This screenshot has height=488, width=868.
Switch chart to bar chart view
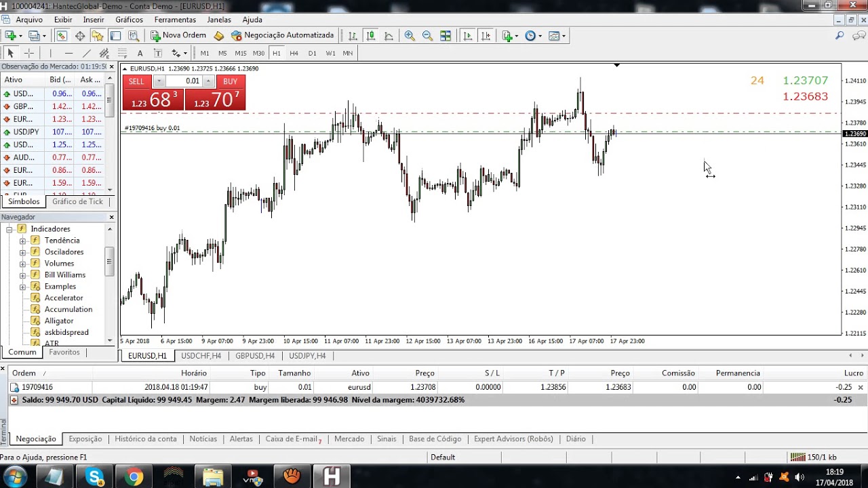pyautogui.click(x=353, y=36)
